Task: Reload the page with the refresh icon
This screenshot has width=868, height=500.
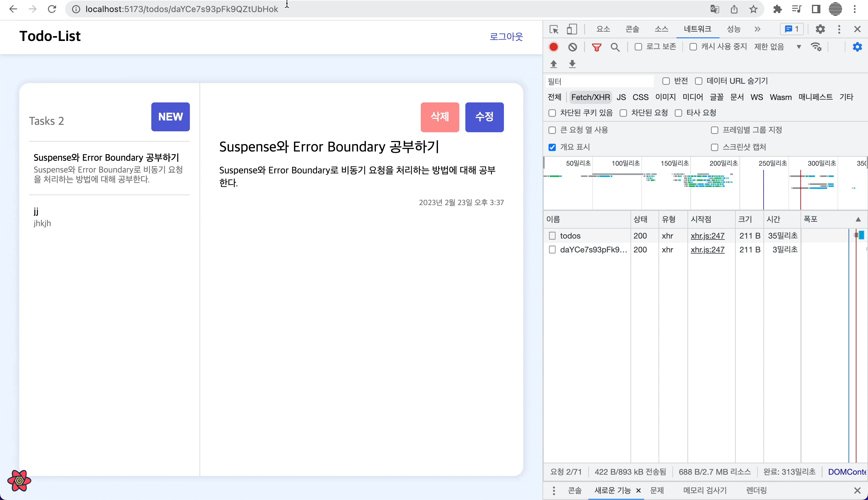Action: 52,9
